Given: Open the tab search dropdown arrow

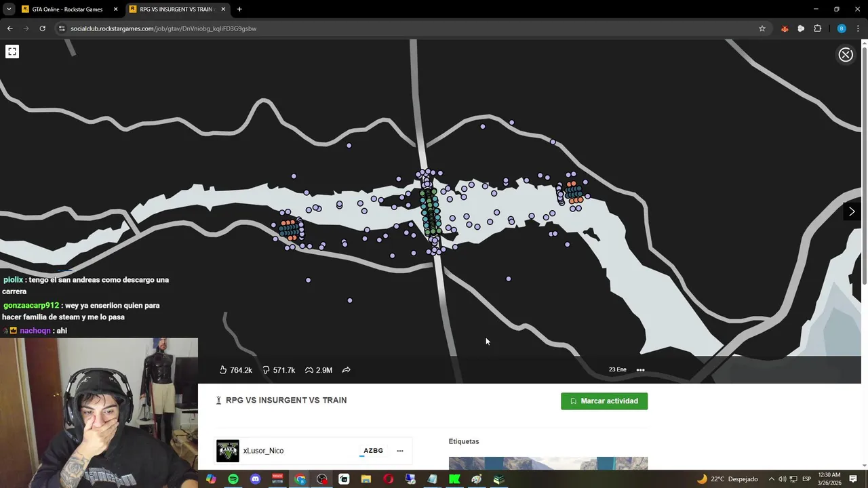Looking at the screenshot, I should click(9, 9).
